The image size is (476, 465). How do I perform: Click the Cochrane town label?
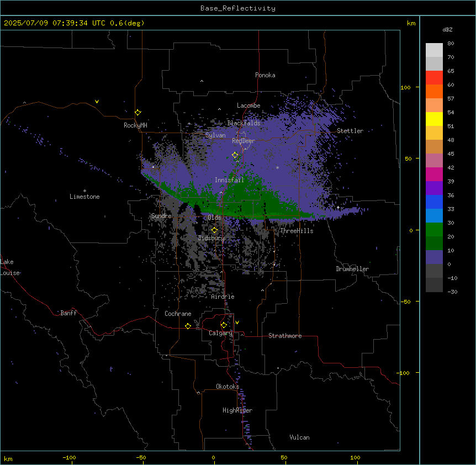178,314
